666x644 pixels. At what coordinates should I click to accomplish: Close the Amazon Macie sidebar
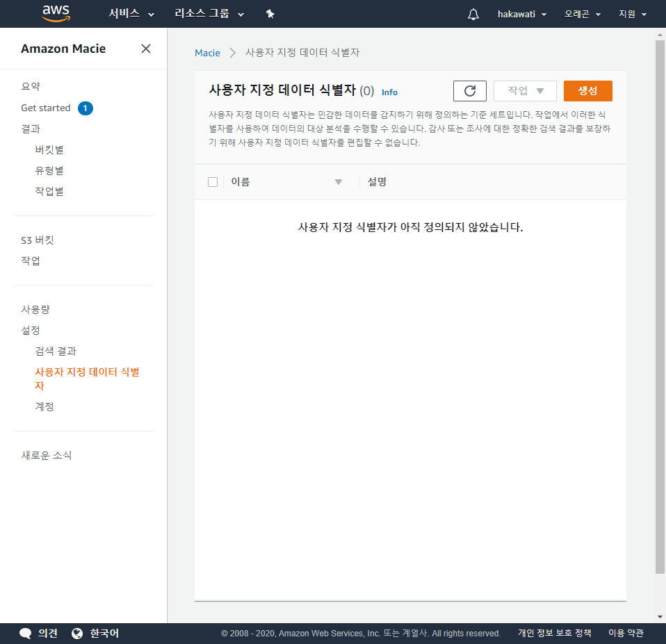coord(146,49)
